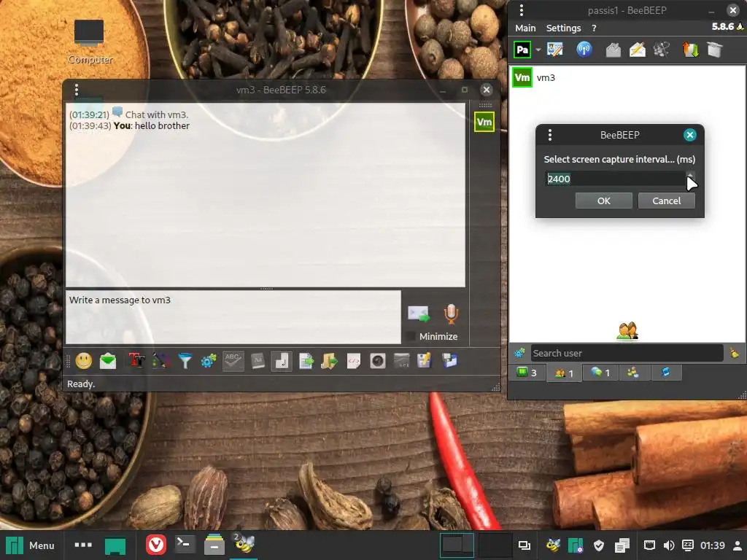Viewport: 747px width, 560px height.
Task: Open the terminal from the taskbar
Action: click(x=185, y=545)
